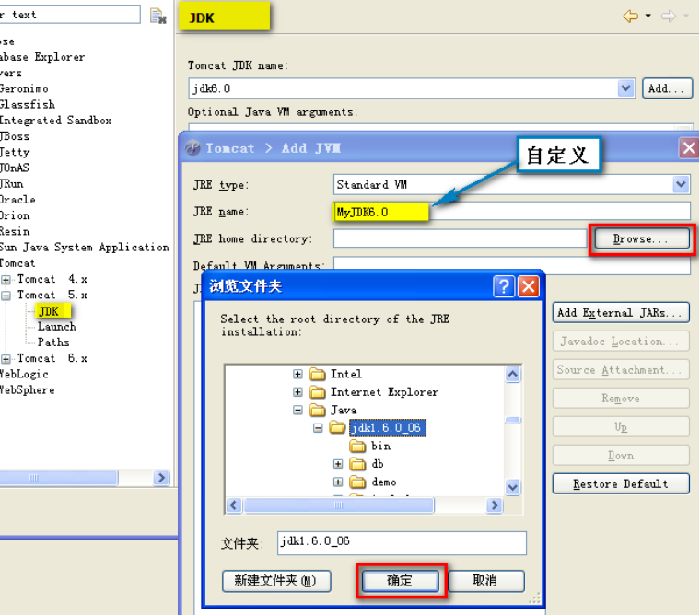Click preferences tree scroll right arrow
700x615 pixels.
pos(161,478)
